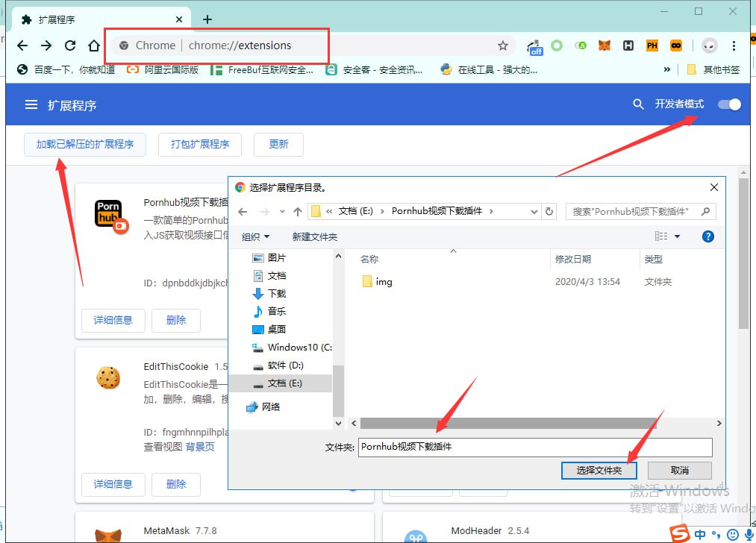756x543 pixels.
Task: Select 文档 (E:) in the navigation tree
Action: (x=284, y=383)
